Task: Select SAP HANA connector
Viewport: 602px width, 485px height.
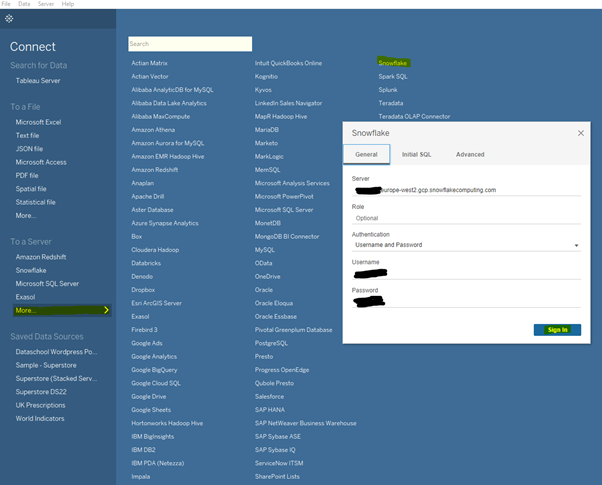Action: click(x=270, y=410)
